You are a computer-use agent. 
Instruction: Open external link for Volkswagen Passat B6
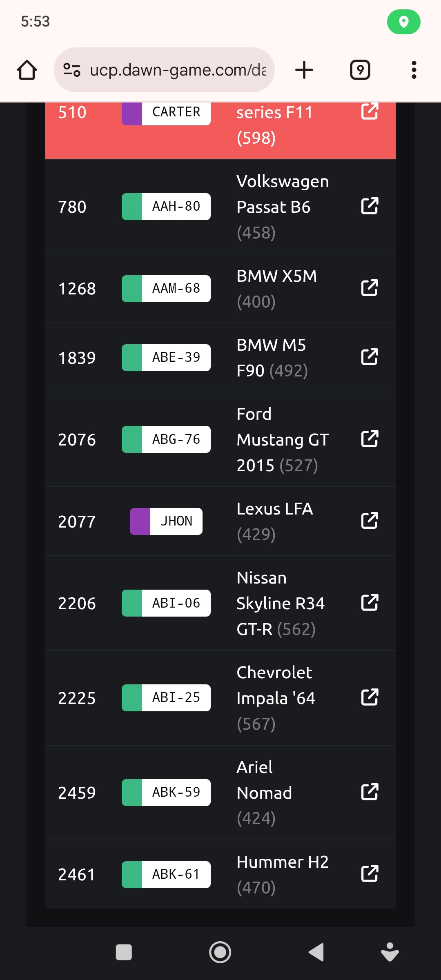coord(370,206)
